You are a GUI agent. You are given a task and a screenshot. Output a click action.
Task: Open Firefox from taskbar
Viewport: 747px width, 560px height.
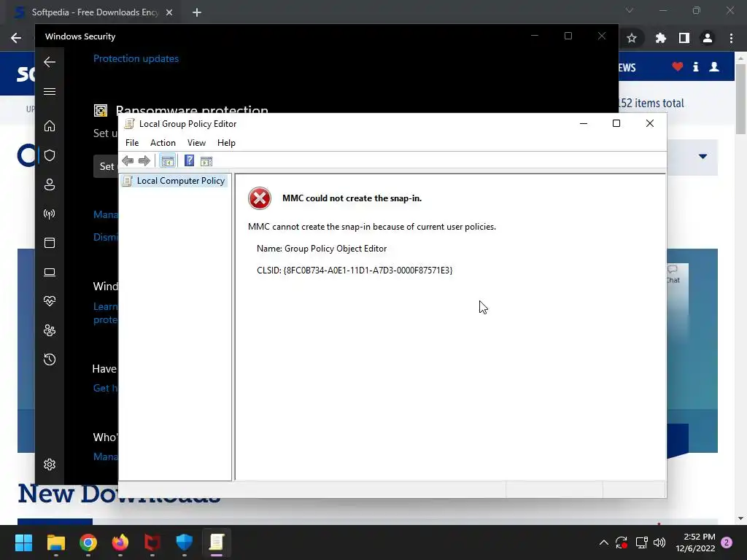pos(120,542)
